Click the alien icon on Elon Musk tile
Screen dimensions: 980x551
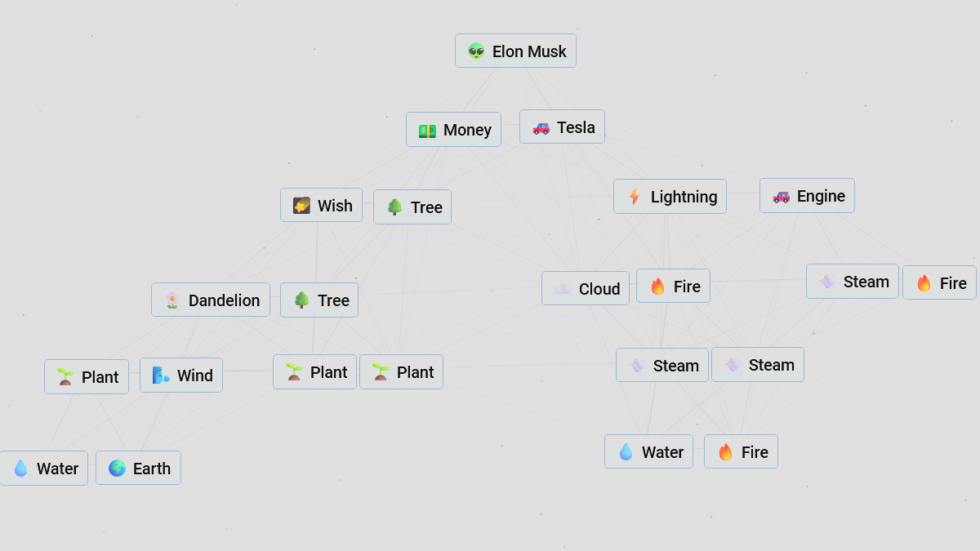pos(474,51)
